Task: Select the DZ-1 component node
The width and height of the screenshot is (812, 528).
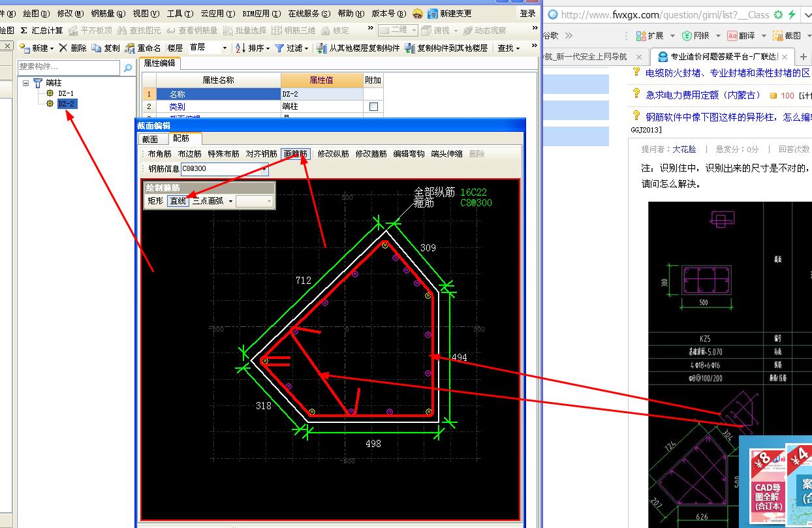Action: (x=65, y=93)
